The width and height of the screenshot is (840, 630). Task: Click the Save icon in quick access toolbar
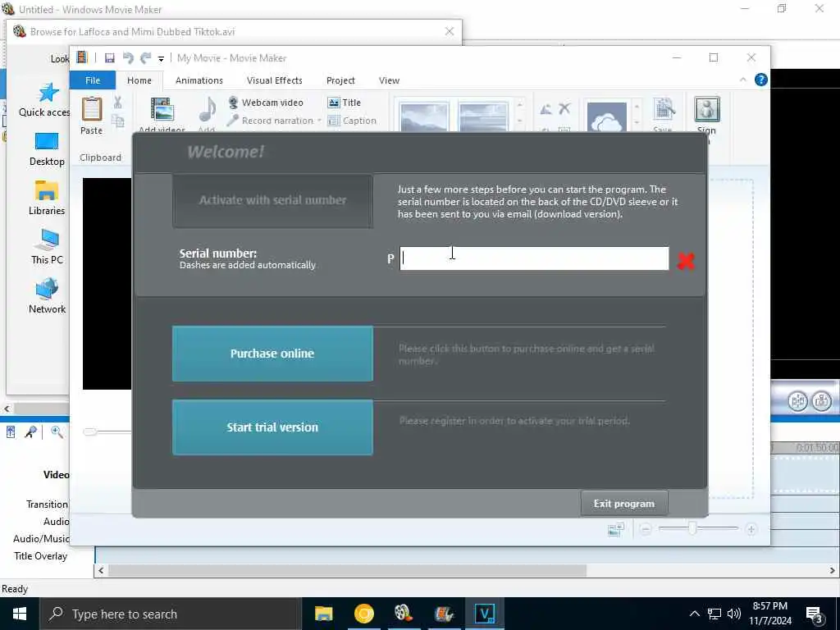109,58
